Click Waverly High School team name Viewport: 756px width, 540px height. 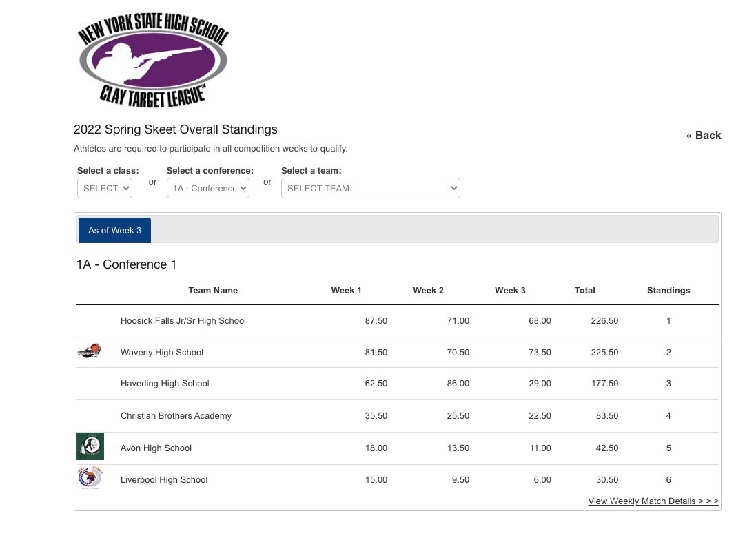(x=162, y=353)
